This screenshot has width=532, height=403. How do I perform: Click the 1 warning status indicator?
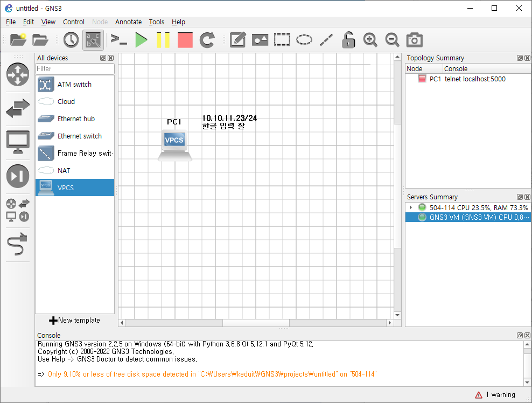click(x=495, y=395)
